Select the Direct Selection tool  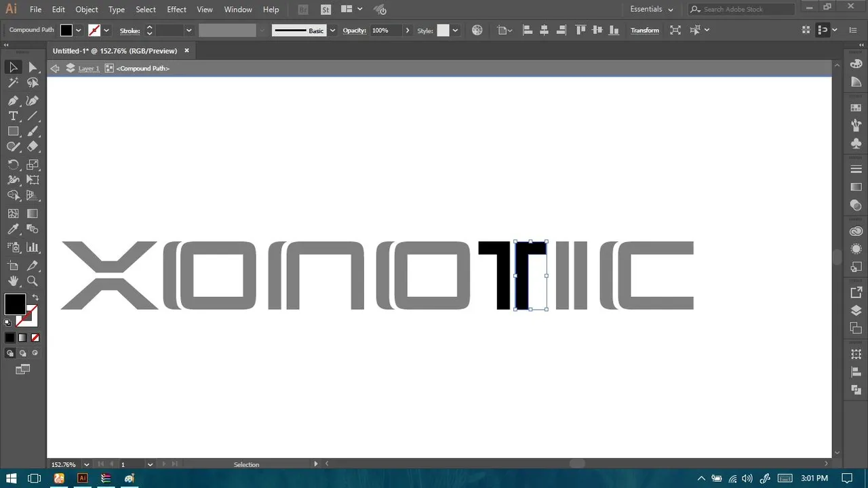33,67
